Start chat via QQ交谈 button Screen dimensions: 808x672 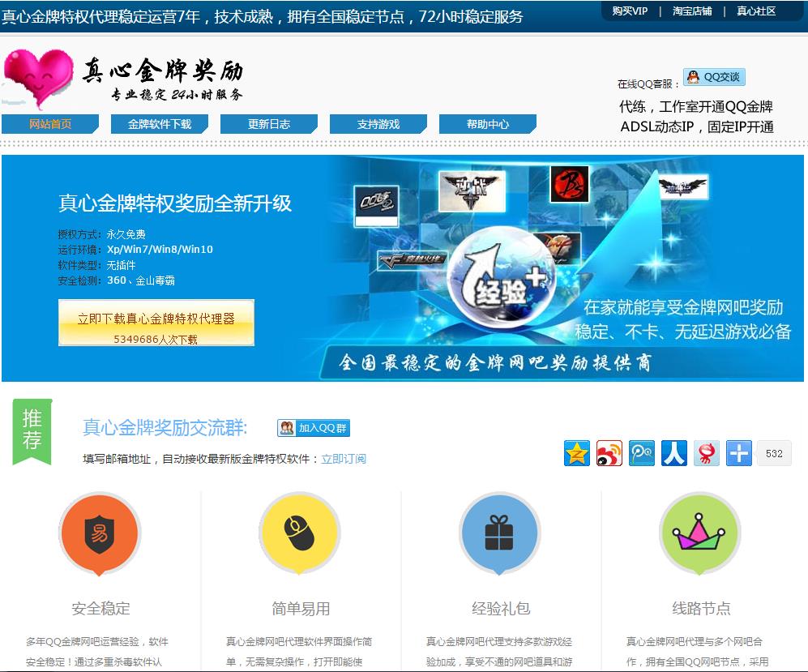(x=714, y=77)
